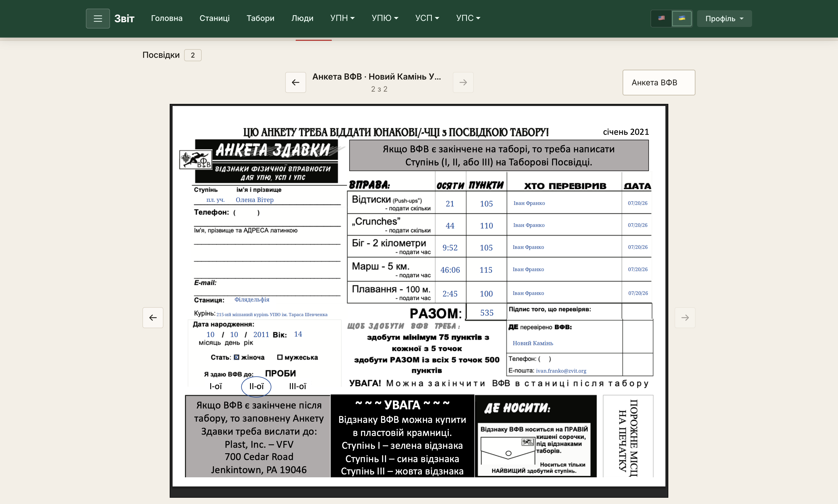Click the station name Філядельфія
This screenshot has width=838, height=504.
252,299
